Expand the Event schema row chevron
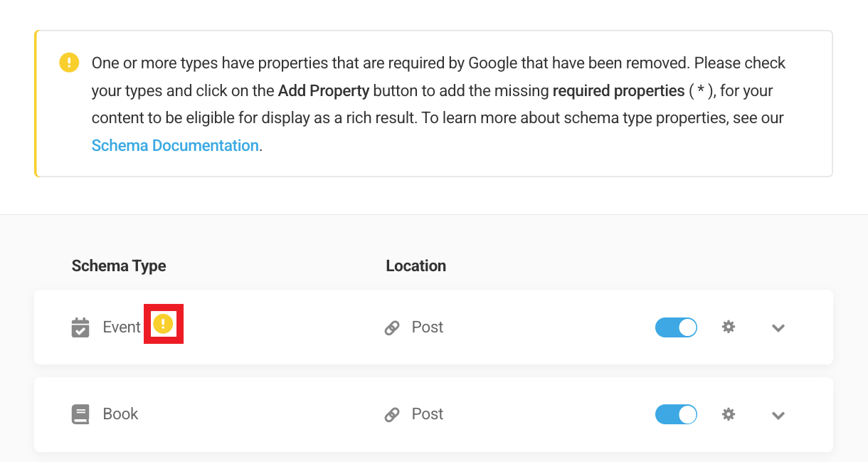This screenshot has width=868, height=462. coord(778,328)
